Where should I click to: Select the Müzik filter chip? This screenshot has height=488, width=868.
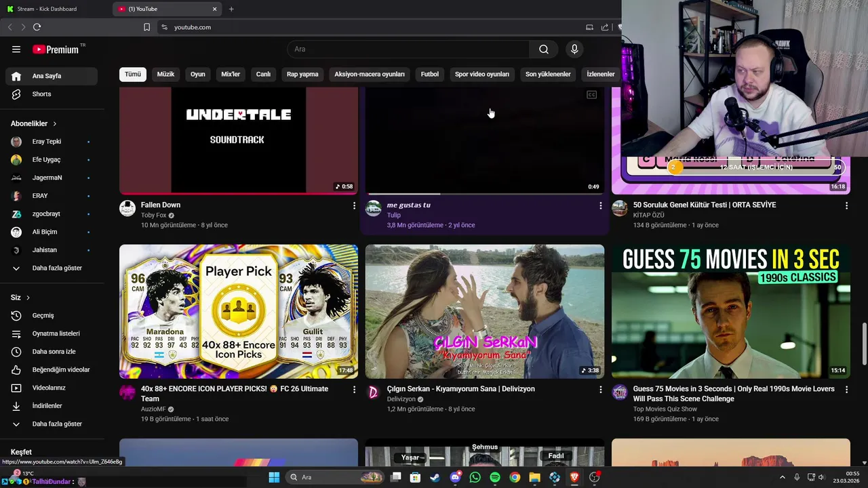tap(165, 74)
